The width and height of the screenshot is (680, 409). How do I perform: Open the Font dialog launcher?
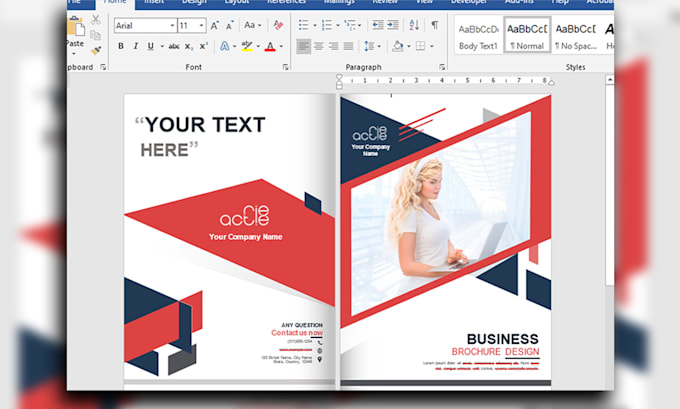point(285,67)
